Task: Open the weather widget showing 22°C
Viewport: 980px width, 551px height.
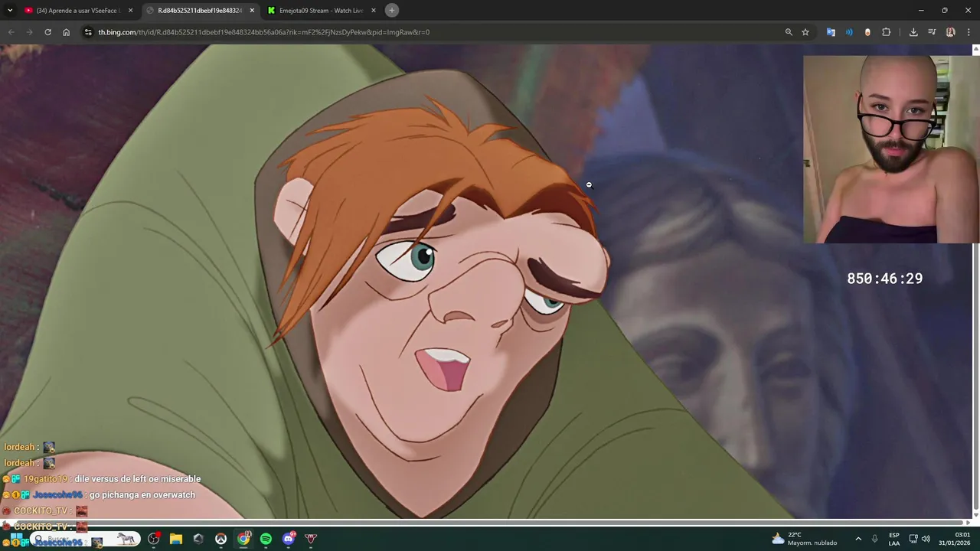Action: click(805, 539)
